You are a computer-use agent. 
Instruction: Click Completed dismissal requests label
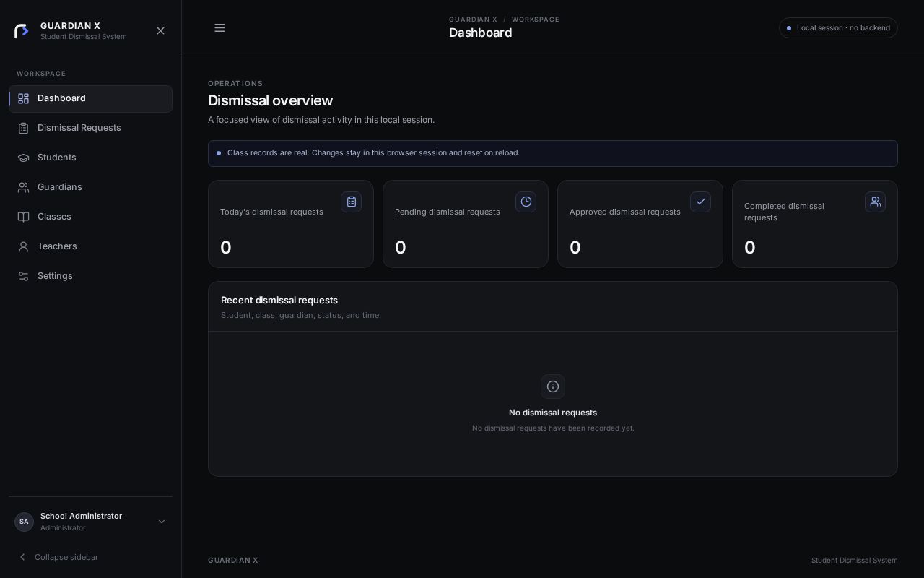click(x=784, y=212)
